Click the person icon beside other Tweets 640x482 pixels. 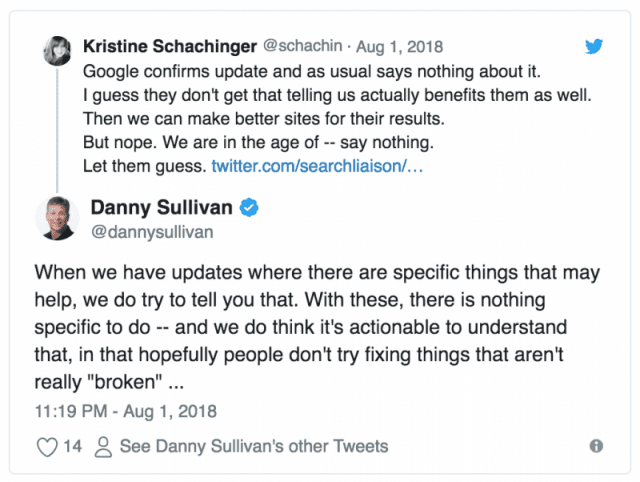[x=102, y=446]
